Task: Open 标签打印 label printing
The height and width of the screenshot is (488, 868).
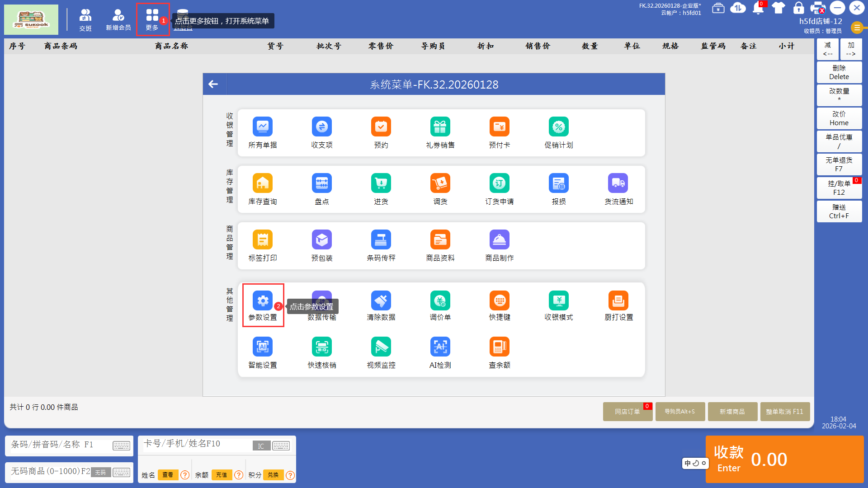Action: [263, 240]
